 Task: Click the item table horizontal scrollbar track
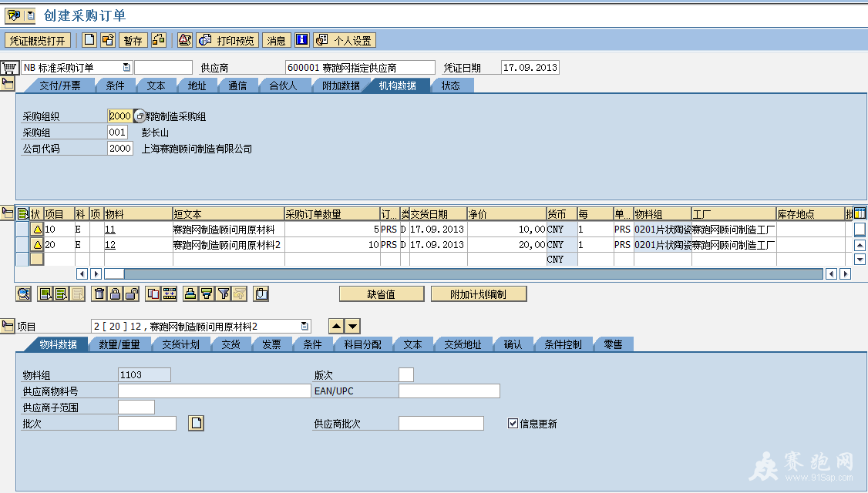(x=473, y=273)
